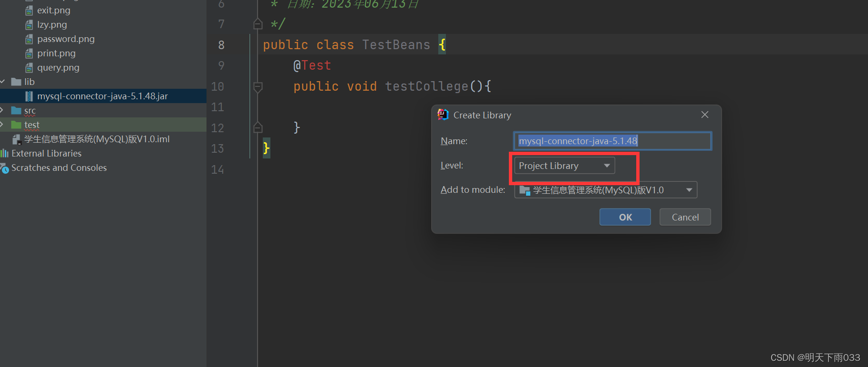Select External Libraries node
The image size is (868, 367).
tap(46, 154)
